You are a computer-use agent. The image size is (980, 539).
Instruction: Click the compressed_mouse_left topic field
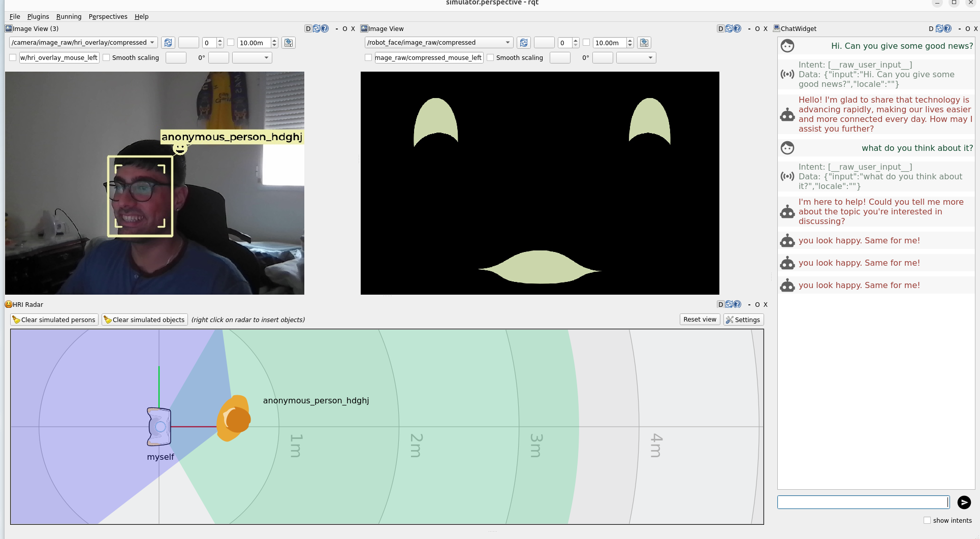point(429,57)
